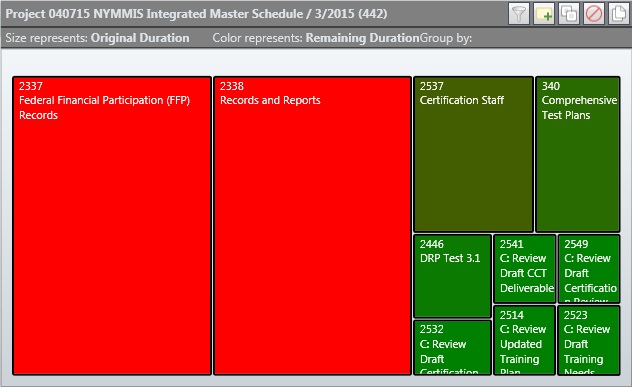Open the filter funnel tool
Viewport: 632px width, 387px height.
519,14
